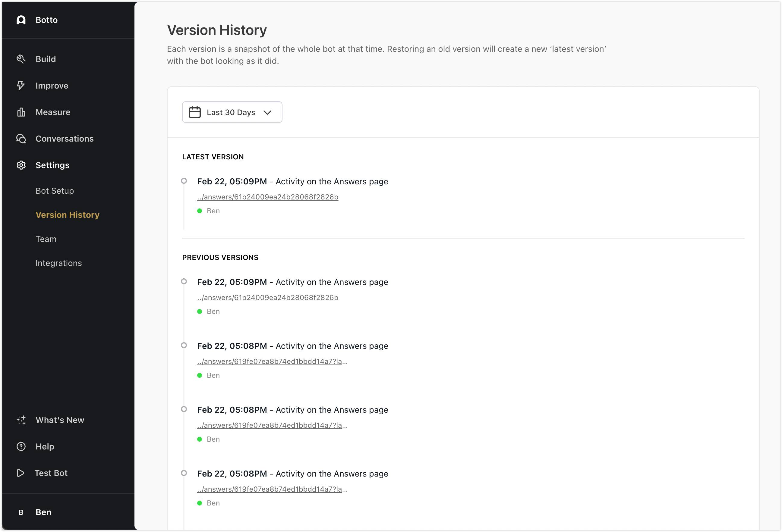Click the Improve lightning bolt icon
Image resolution: width=782 pixels, height=532 pixels.
click(21, 86)
